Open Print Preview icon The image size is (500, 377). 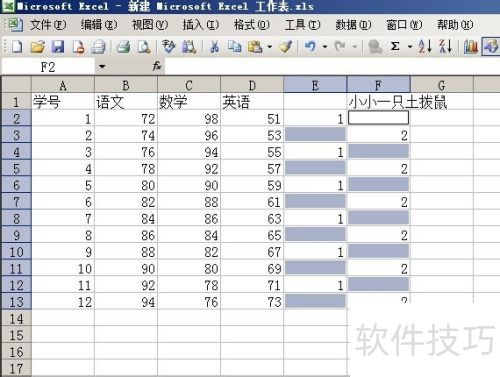(144, 47)
